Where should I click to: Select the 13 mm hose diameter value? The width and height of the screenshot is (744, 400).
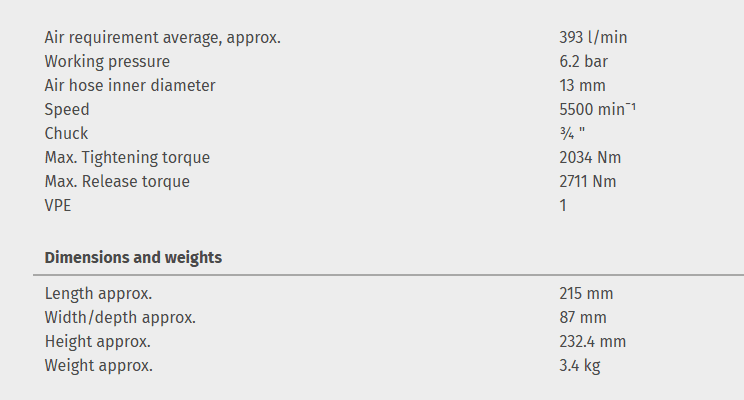582,86
